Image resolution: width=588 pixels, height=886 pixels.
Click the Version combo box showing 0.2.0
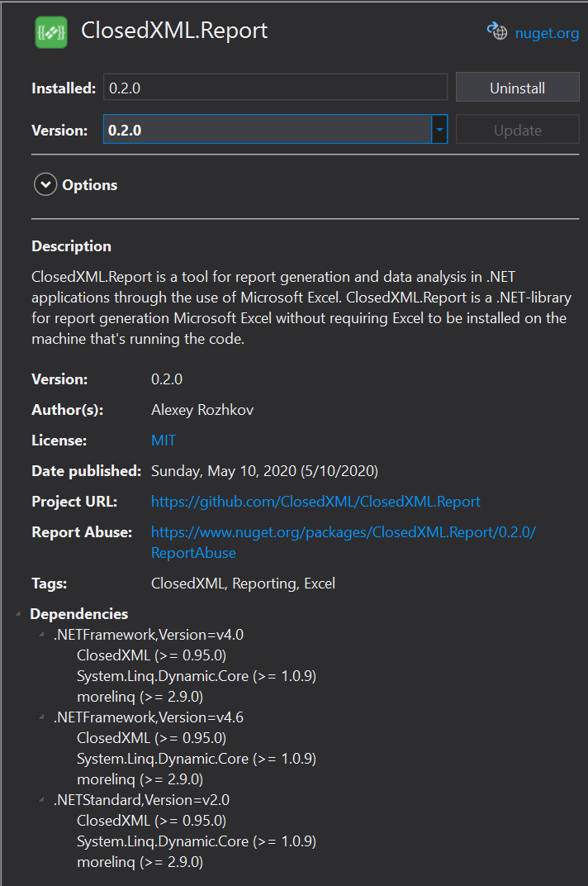pyautogui.click(x=275, y=130)
